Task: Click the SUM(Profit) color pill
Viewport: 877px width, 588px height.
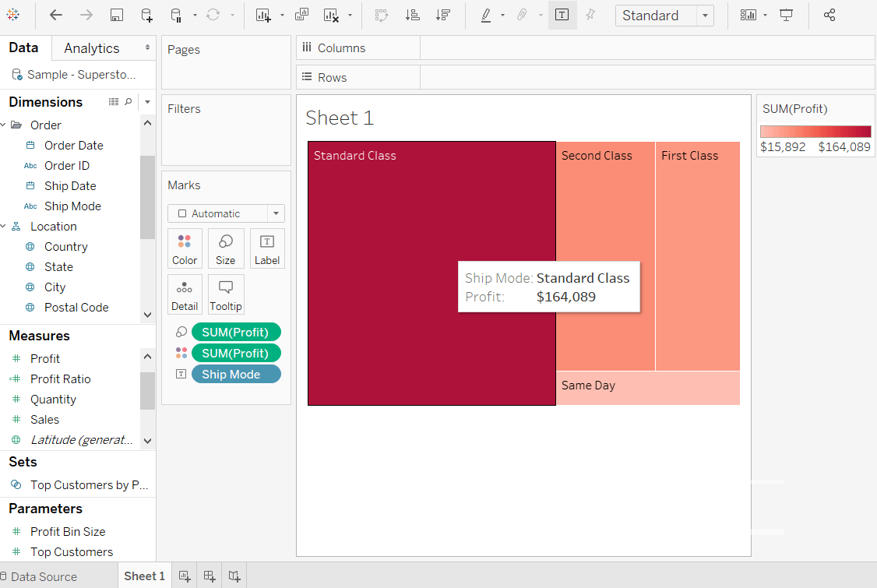Action: [236, 353]
